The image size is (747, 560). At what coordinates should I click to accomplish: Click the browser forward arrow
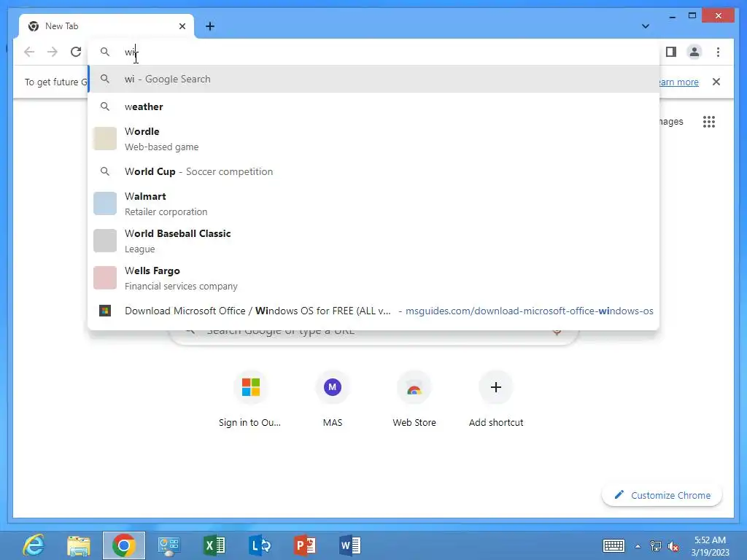tap(53, 52)
